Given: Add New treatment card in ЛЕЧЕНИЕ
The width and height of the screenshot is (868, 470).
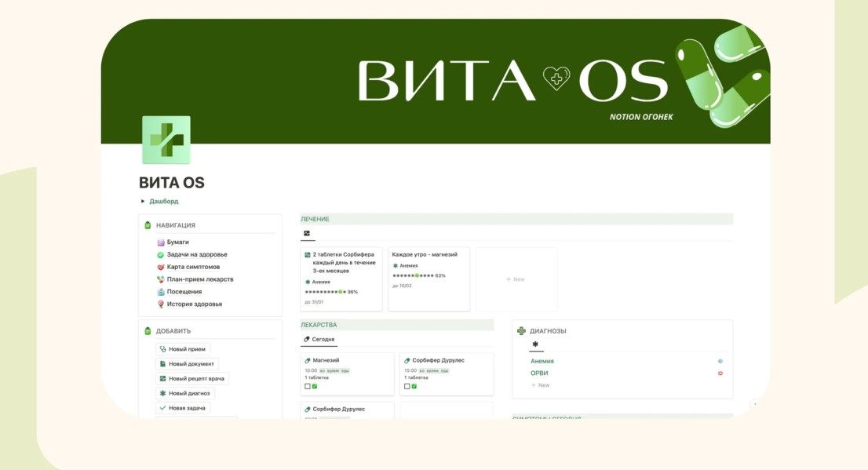Looking at the screenshot, I should (516, 279).
